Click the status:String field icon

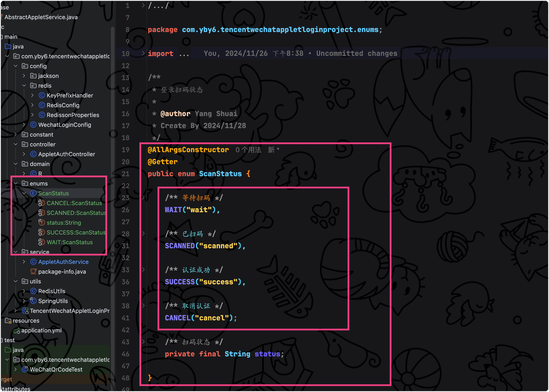(42, 222)
